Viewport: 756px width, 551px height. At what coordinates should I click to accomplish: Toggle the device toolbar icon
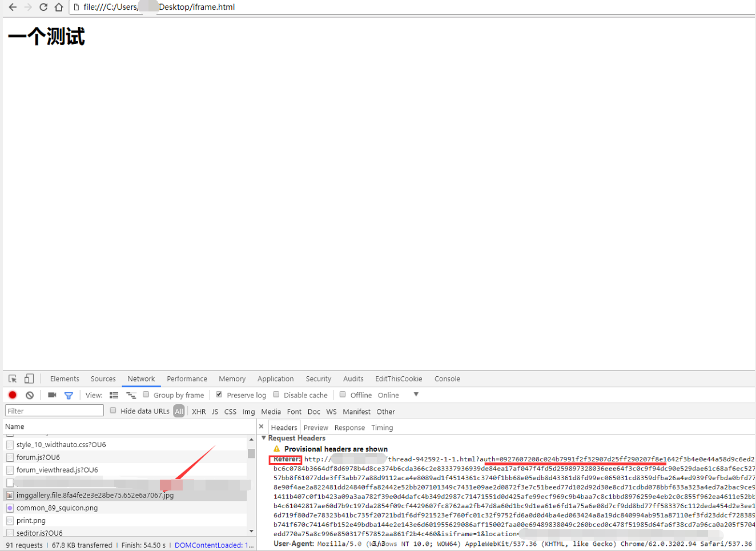(29, 379)
